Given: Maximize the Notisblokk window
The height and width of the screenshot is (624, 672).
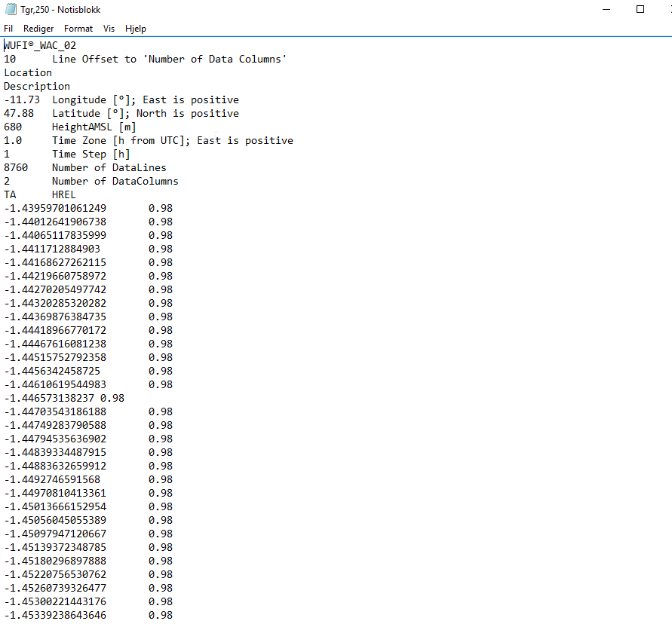Looking at the screenshot, I should [x=640, y=9].
